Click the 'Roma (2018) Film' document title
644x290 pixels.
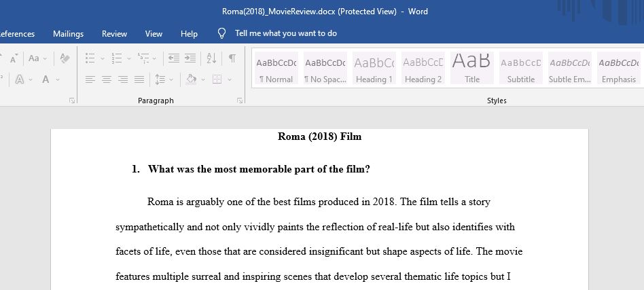pyautogui.click(x=319, y=137)
